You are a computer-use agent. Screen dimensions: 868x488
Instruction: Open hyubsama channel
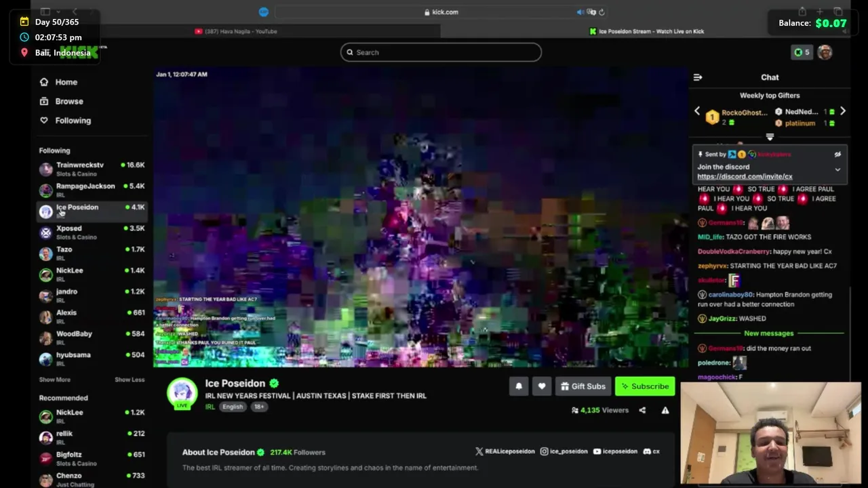(x=92, y=358)
